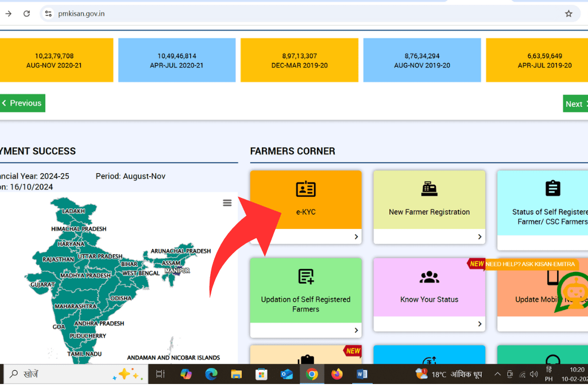Click the MAHARASHTRA label on the map

point(75,306)
